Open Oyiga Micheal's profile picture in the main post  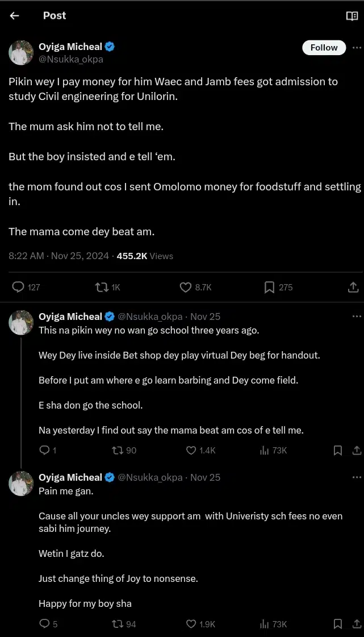coord(21,52)
